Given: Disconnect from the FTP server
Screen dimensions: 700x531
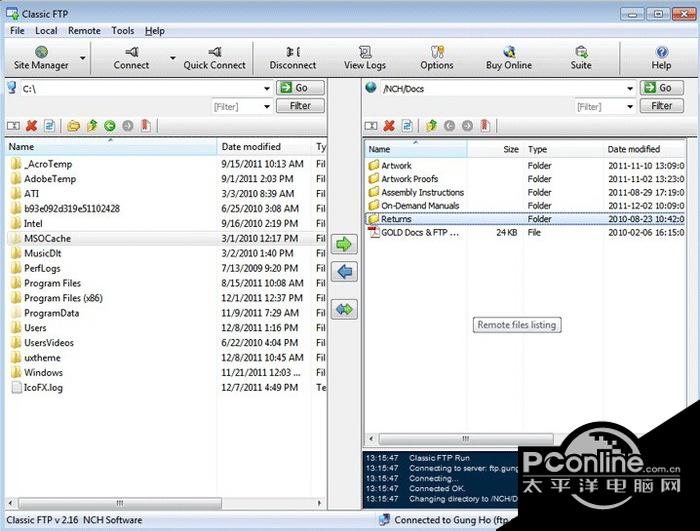Looking at the screenshot, I should [x=293, y=58].
